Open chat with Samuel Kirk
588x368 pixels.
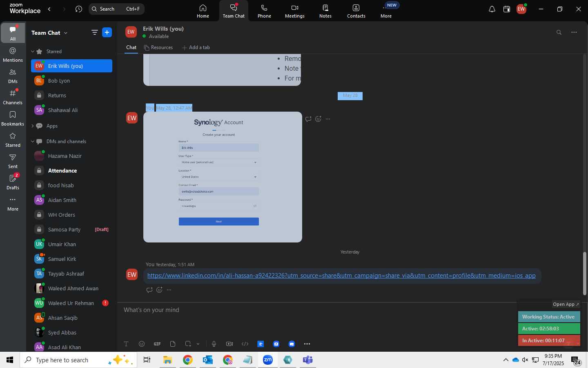(71, 259)
